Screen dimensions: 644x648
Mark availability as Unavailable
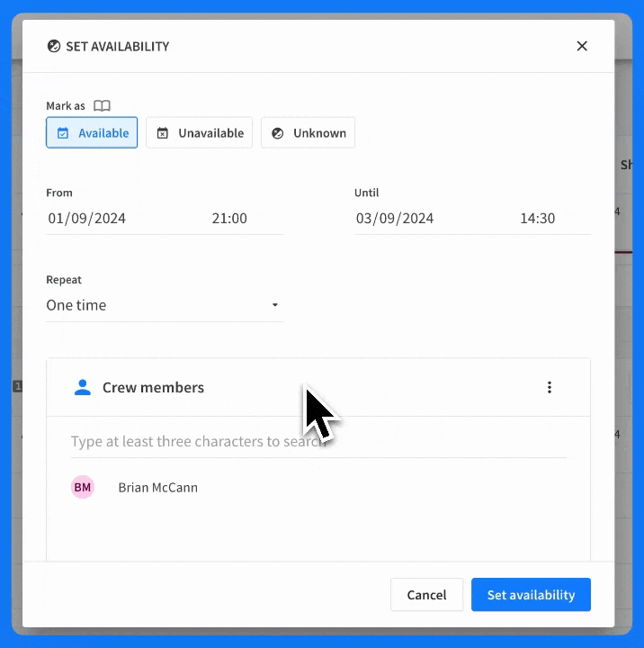click(199, 133)
